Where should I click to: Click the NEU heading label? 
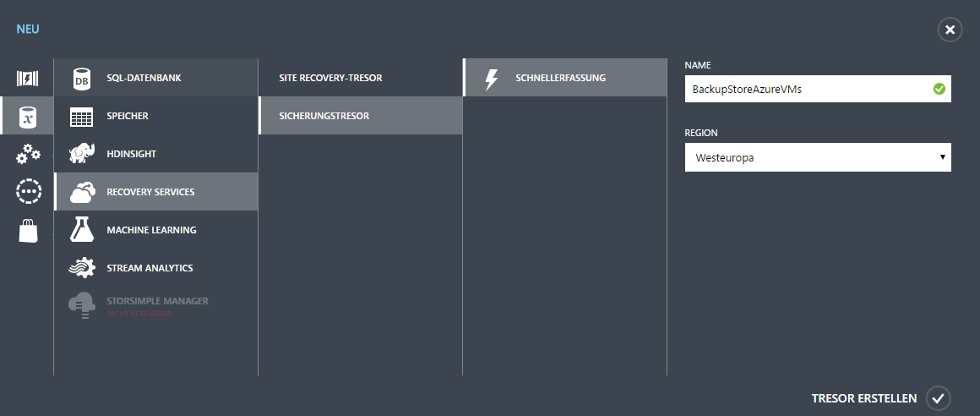pos(28,30)
